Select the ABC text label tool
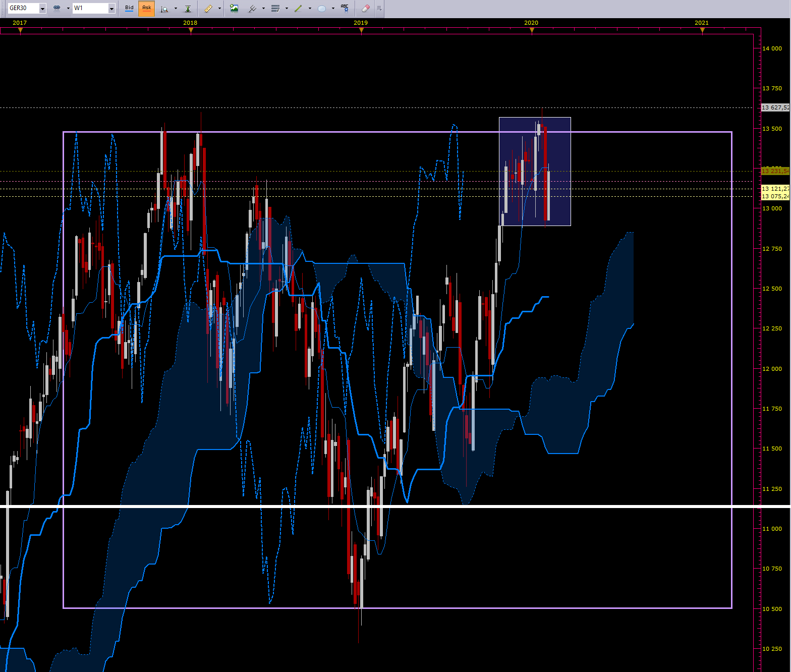The height and width of the screenshot is (672, 791). [x=345, y=8]
